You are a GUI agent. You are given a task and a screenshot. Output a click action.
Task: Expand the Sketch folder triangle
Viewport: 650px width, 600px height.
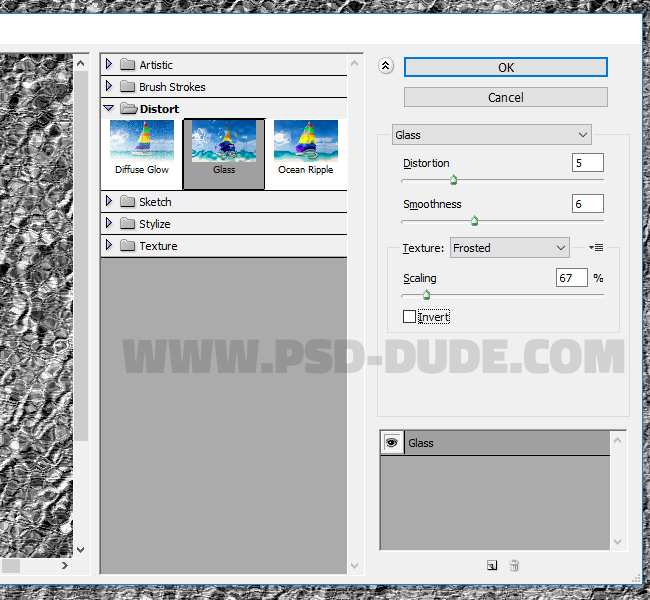[109, 201]
